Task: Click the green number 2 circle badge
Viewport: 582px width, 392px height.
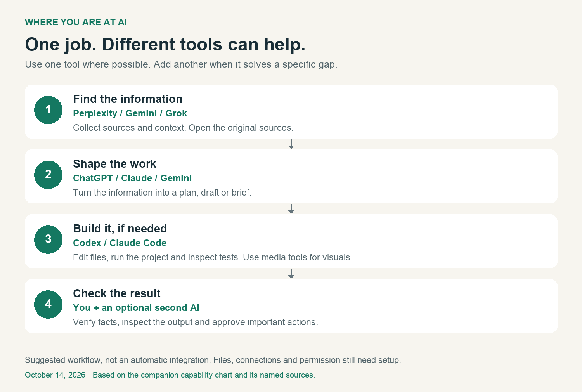Action: coord(48,175)
